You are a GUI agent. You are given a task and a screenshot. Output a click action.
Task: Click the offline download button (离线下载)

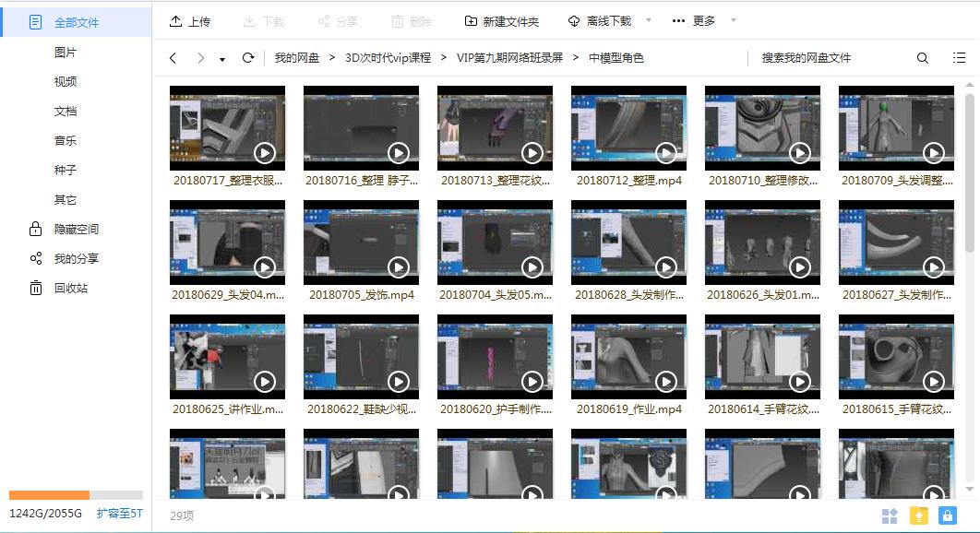[x=600, y=21]
